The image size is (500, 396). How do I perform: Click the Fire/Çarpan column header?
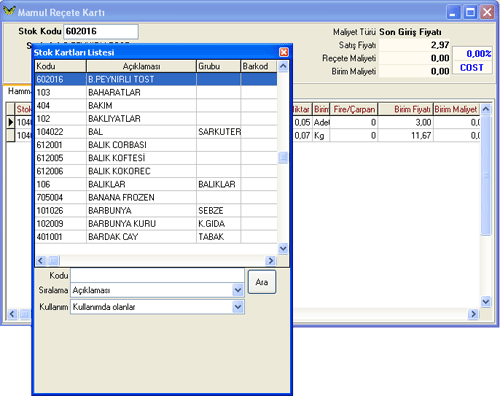tap(354, 109)
